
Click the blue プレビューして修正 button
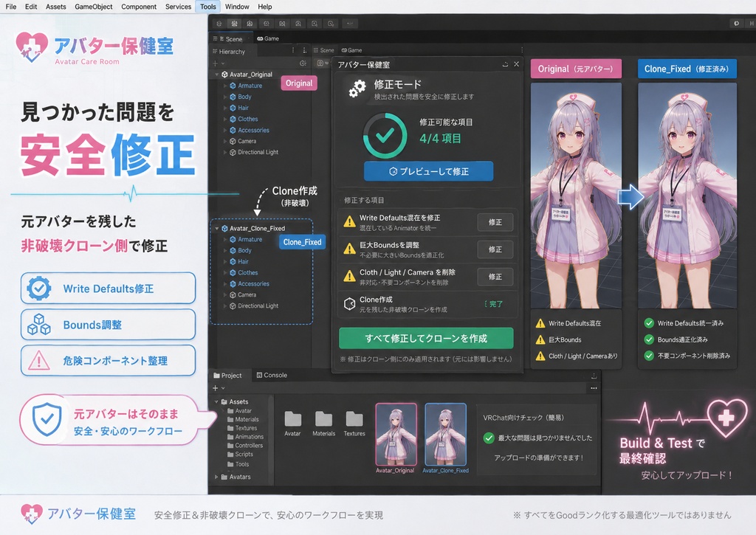point(429,171)
